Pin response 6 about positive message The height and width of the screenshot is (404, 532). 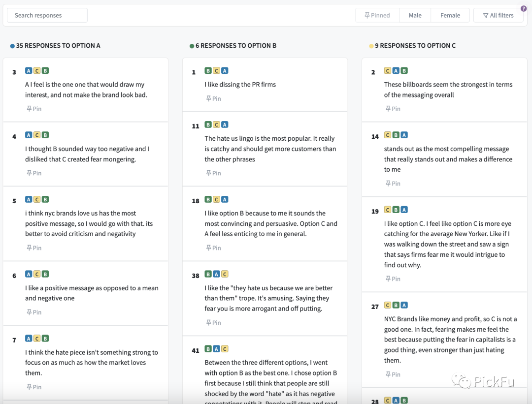[x=34, y=312]
